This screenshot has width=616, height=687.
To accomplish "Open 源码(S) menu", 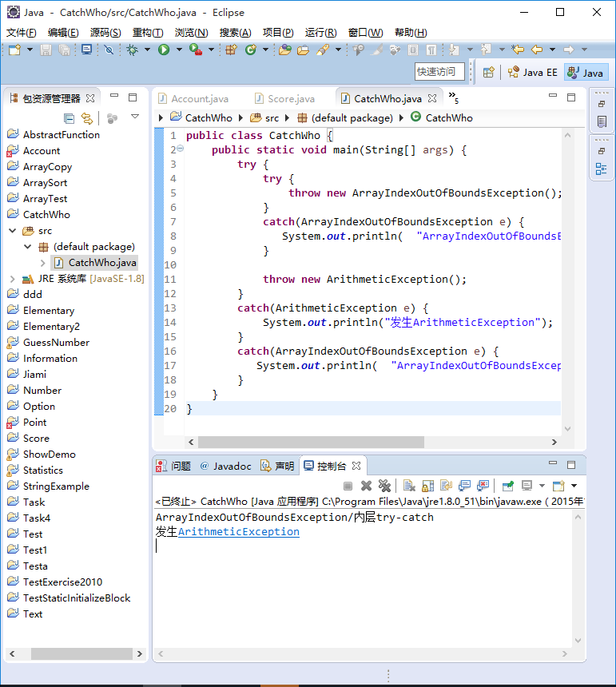I will pos(105,33).
